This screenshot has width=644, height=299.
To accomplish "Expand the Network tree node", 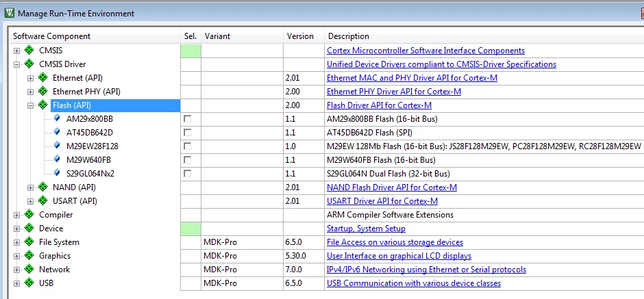I will pyautogui.click(x=16, y=270).
